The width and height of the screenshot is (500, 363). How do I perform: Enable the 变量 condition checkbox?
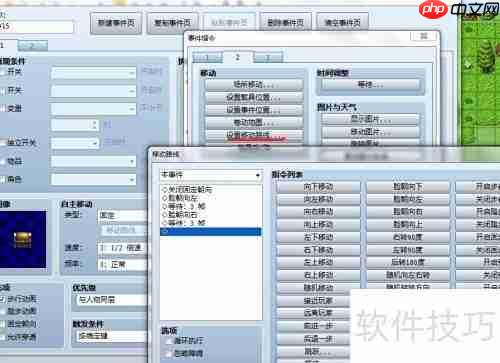pyautogui.click(x=3, y=108)
